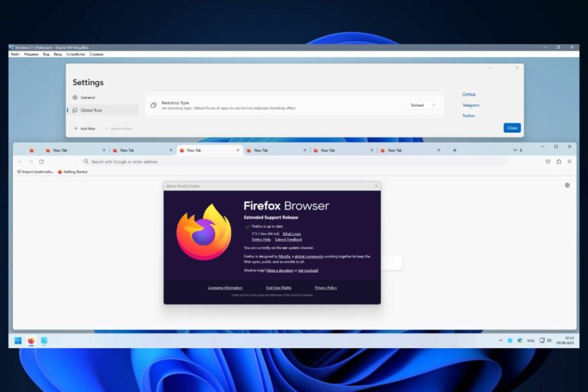Image resolution: width=588 pixels, height=392 pixels.
Task: Open the Машина menu in VirtualBox
Action: tap(31, 54)
